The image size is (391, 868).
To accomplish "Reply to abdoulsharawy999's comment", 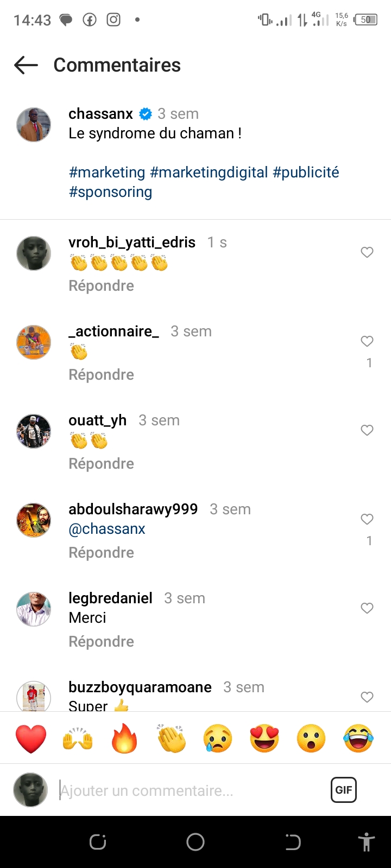I will [x=101, y=552].
